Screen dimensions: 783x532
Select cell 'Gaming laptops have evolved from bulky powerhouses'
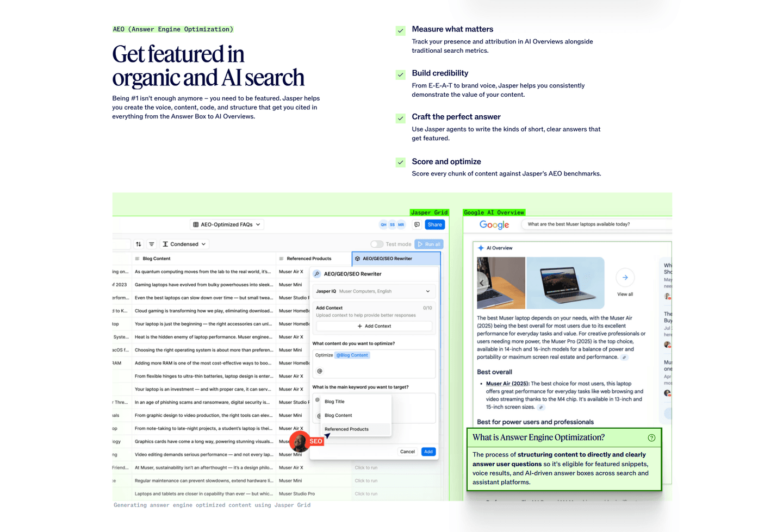pyautogui.click(x=204, y=285)
